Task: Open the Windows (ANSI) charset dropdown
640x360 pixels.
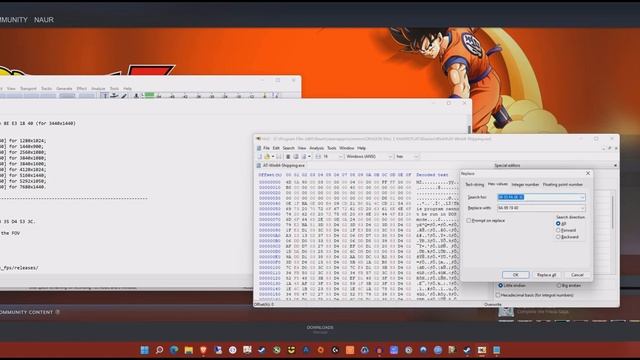Action: [x=390, y=157]
